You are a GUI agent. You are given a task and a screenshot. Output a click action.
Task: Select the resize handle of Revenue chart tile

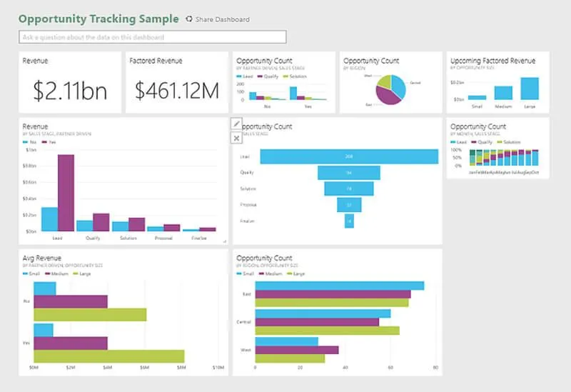(225, 241)
